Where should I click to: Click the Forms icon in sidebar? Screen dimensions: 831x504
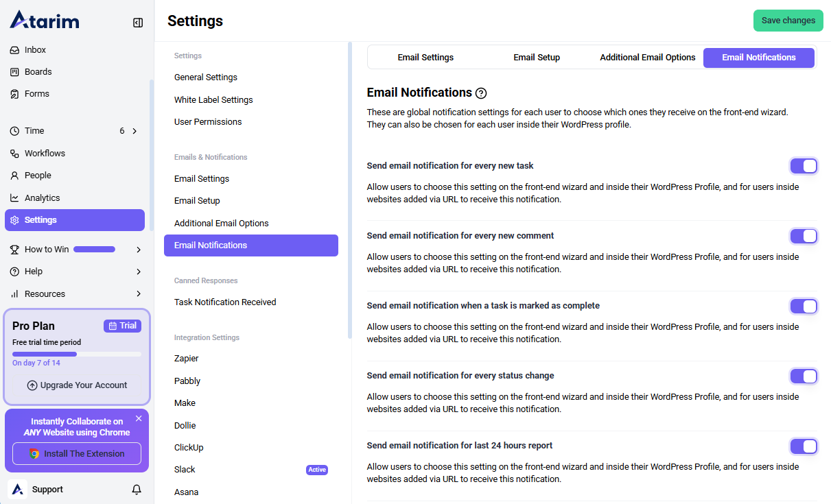tap(14, 94)
